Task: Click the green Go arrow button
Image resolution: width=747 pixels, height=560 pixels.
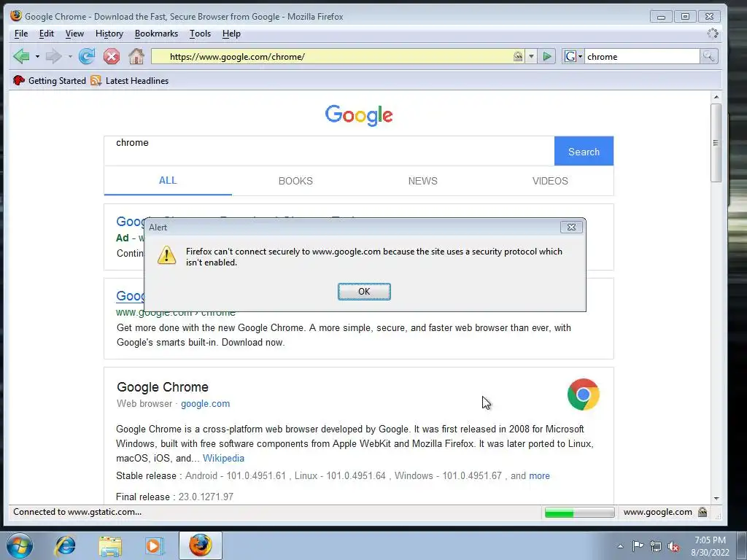Action: tap(547, 57)
